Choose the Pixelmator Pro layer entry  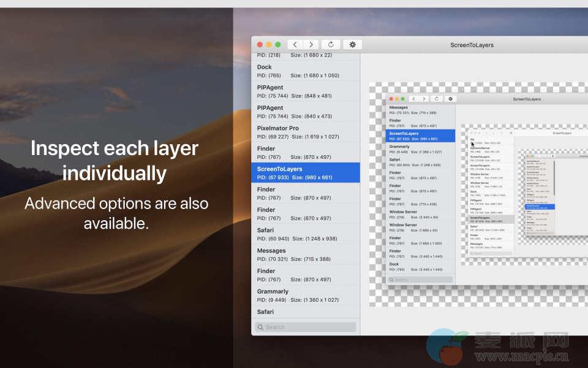coord(305,132)
